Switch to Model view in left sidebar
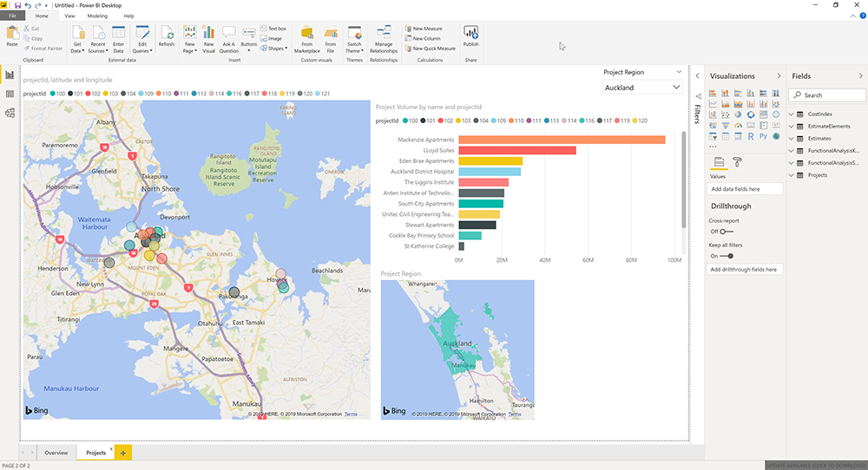 click(x=10, y=113)
